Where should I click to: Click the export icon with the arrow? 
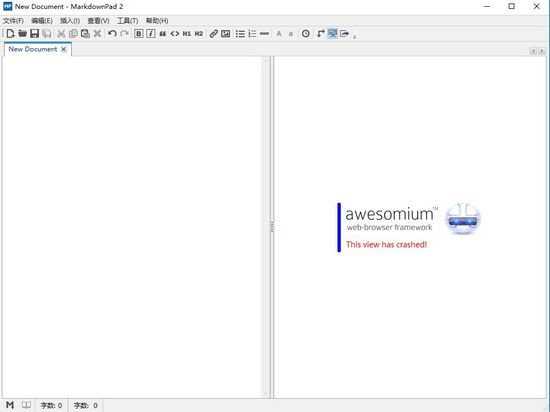[x=345, y=34]
